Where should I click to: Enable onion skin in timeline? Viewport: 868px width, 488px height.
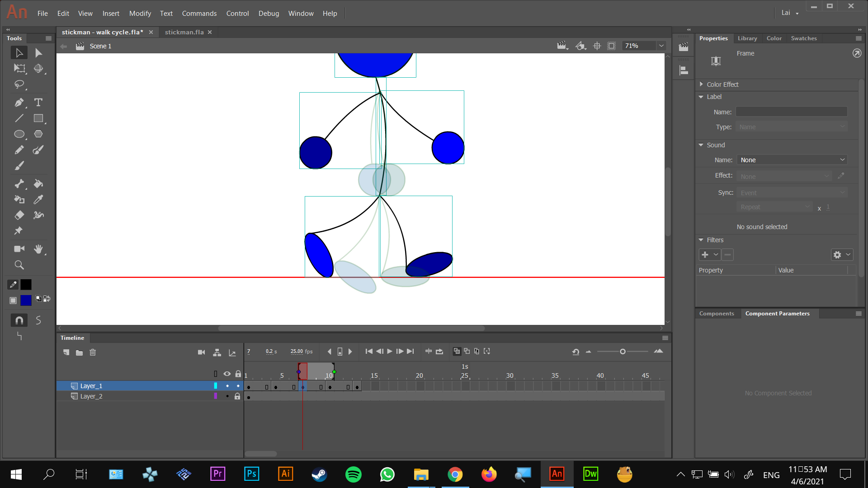(x=457, y=352)
